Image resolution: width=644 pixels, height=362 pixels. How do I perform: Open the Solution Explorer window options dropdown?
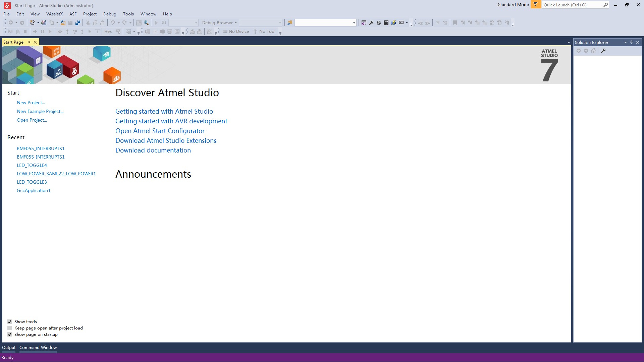[625, 43]
